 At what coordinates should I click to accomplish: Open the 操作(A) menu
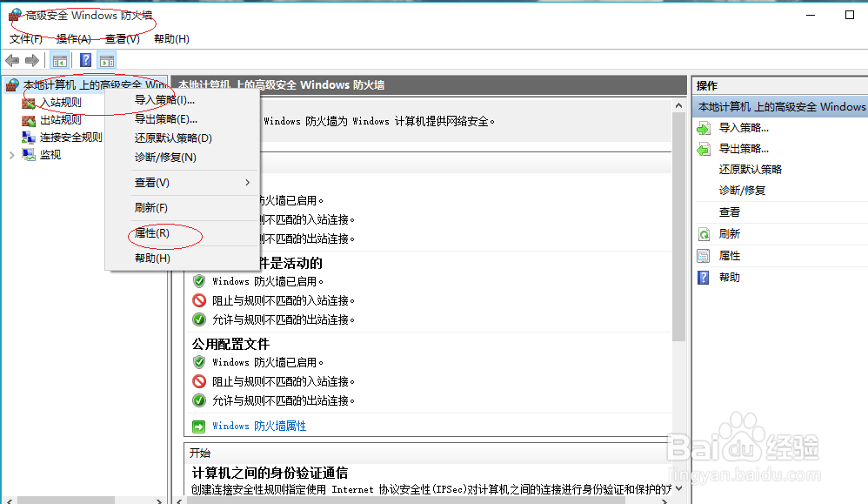(74, 39)
